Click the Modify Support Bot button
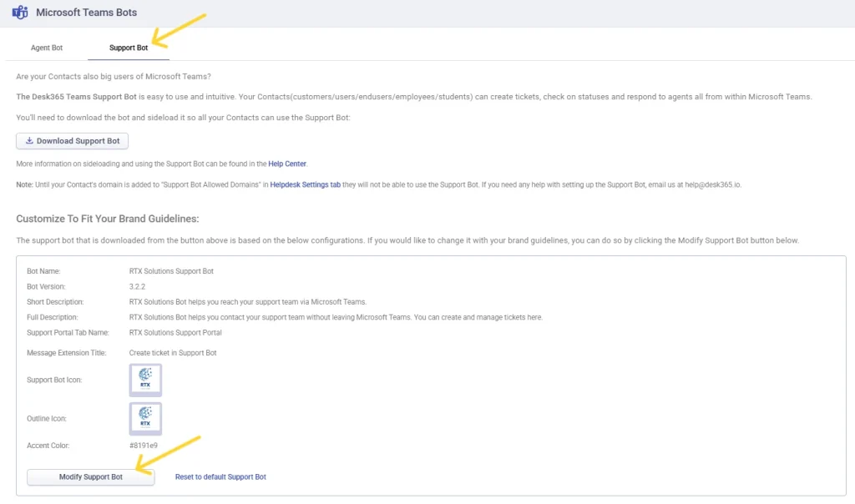The height and width of the screenshot is (504, 855). [90, 476]
